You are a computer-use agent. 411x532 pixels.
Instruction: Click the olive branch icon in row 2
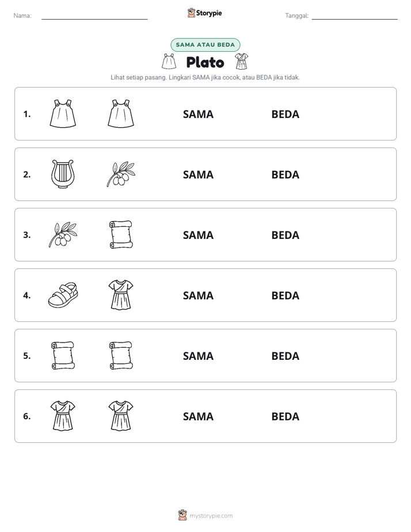pyautogui.click(x=121, y=174)
